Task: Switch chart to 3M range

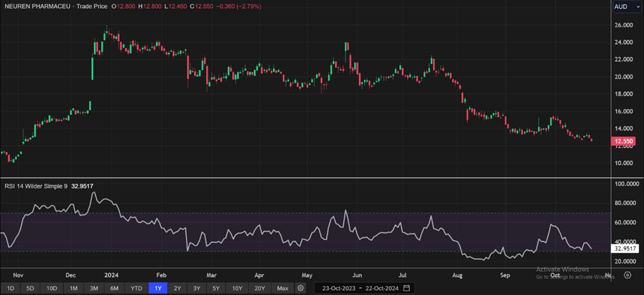Action: 95,288
